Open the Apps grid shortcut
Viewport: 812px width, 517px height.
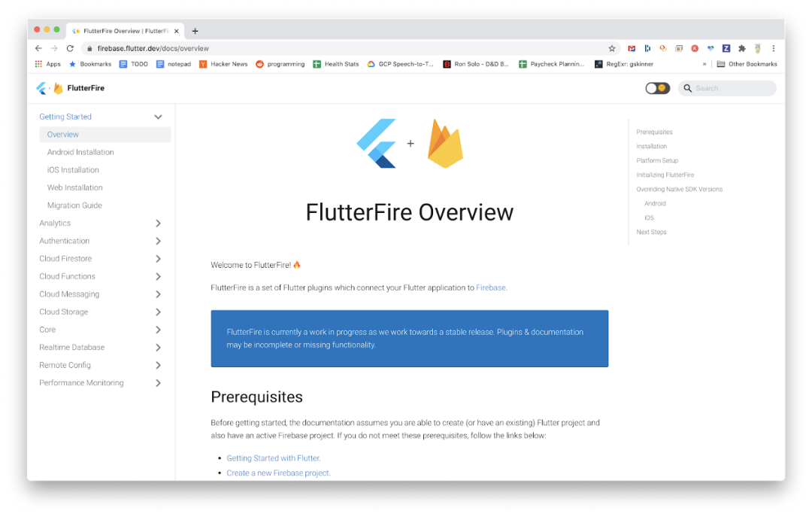[47, 64]
